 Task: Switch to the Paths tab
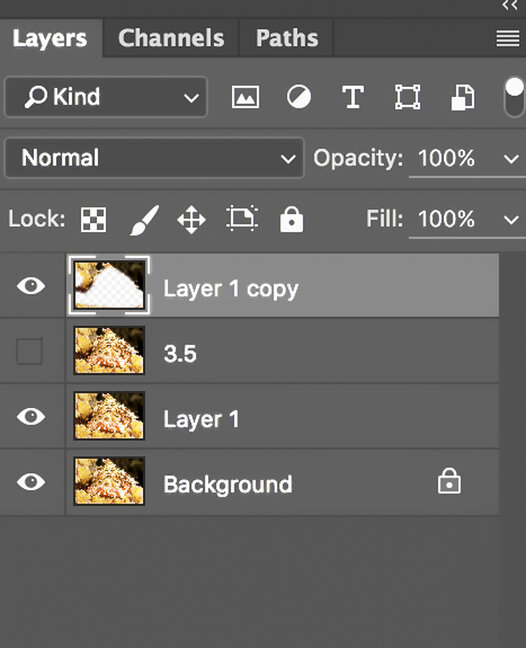(287, 38)
